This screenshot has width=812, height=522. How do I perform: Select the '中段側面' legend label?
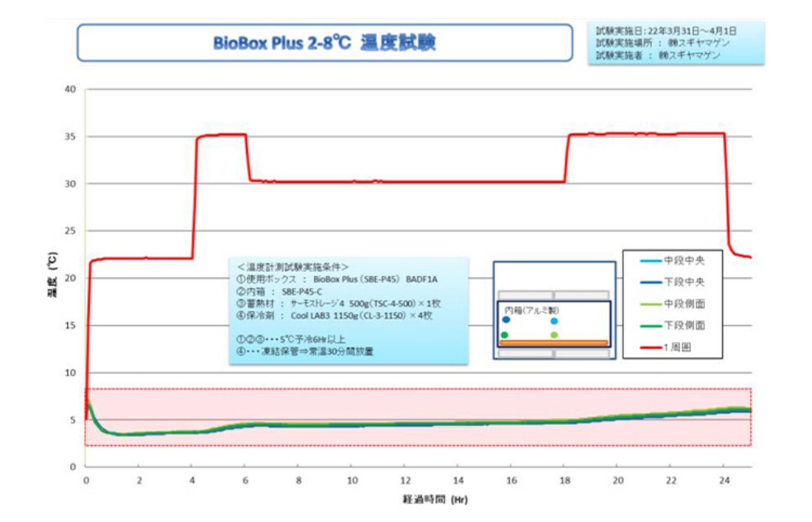coord(685,304)
